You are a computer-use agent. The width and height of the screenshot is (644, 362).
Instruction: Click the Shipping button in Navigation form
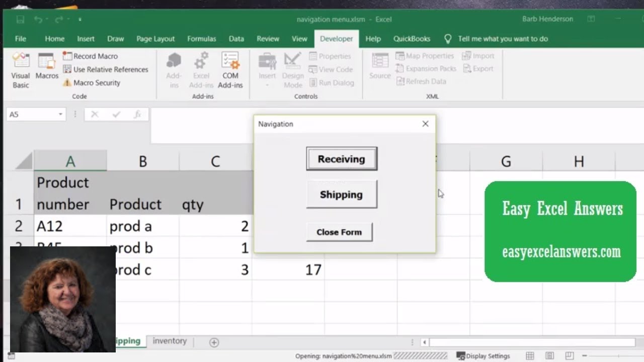pos(342,195)
